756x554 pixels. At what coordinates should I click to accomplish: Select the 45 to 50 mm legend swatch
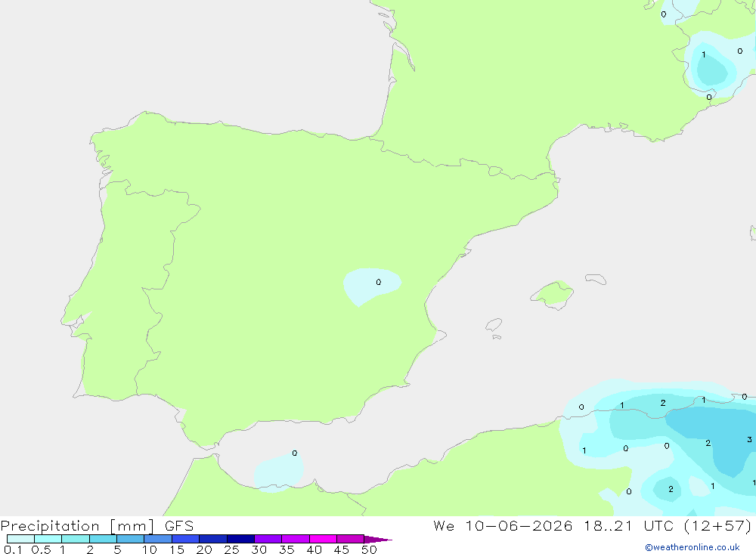[x=351, y=539]
